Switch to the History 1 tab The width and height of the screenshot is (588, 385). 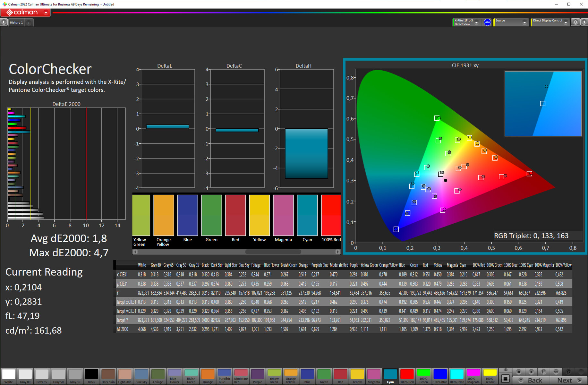click(16, 23)
